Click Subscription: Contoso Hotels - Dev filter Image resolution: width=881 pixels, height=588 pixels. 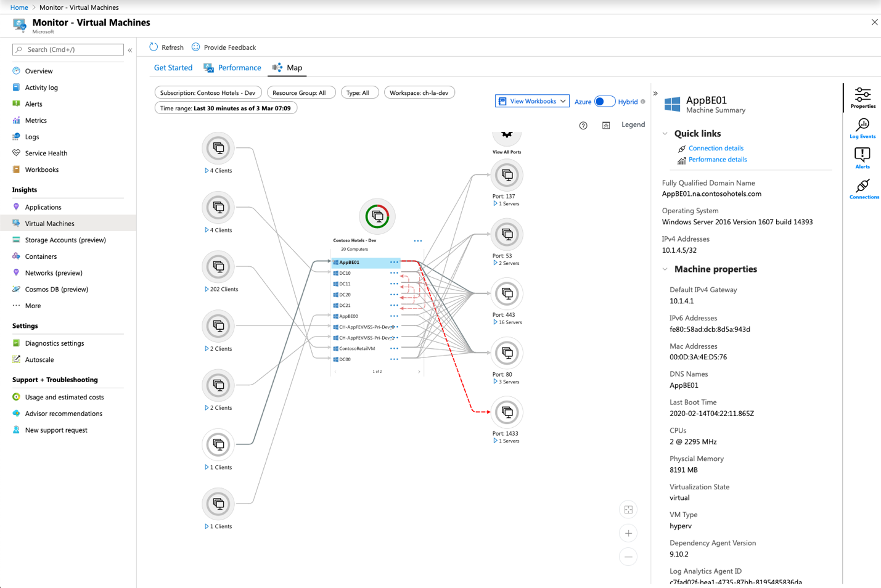(208, 92)
